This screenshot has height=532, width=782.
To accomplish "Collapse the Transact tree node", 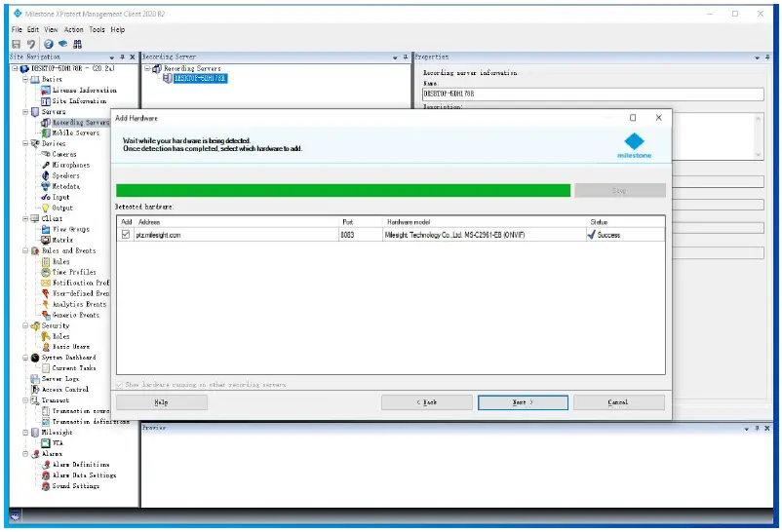I will (25, 400).
